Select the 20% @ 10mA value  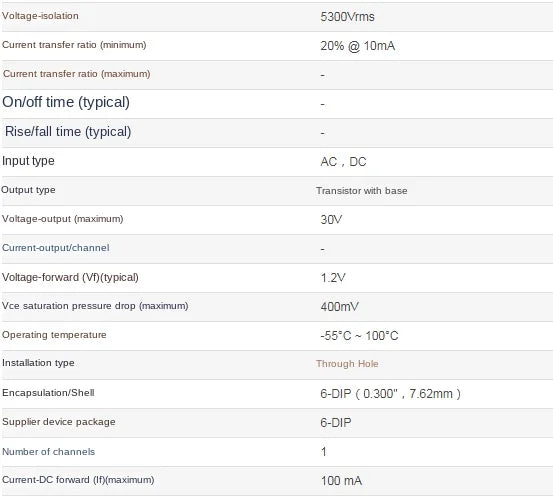358,46
